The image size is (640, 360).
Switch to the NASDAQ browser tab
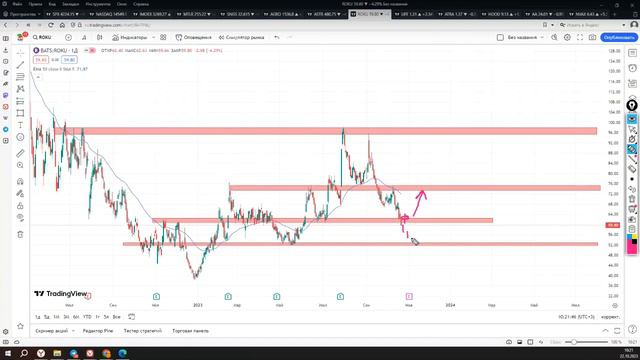107,14
